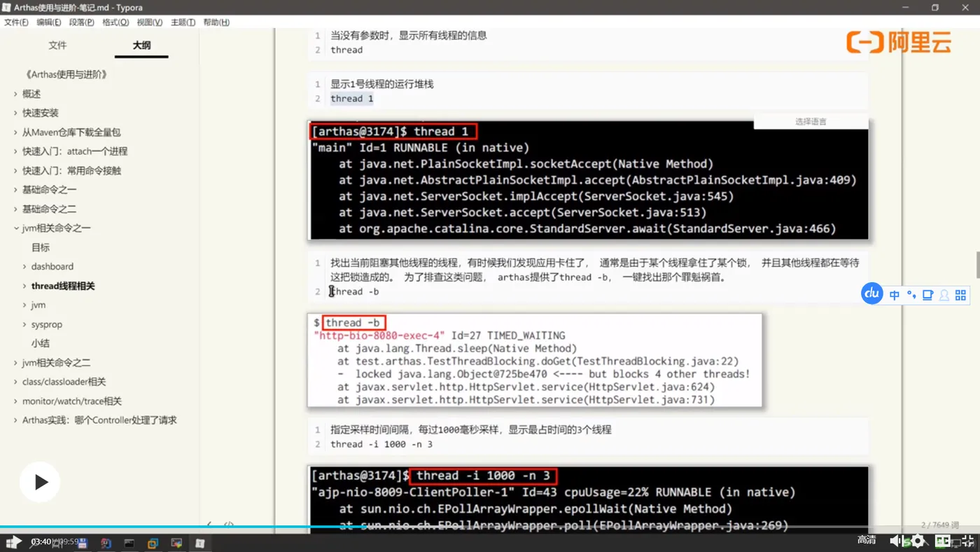The height and width of the screenshot is (552, 980).
Task: Toggle picture-in-picture mode icon
Action: 944,541
